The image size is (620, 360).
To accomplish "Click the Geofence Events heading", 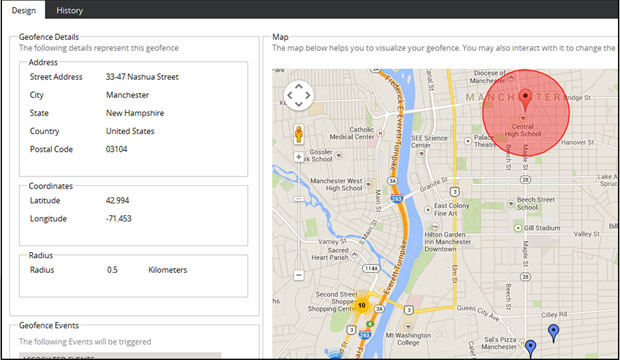I will (49, 325).
